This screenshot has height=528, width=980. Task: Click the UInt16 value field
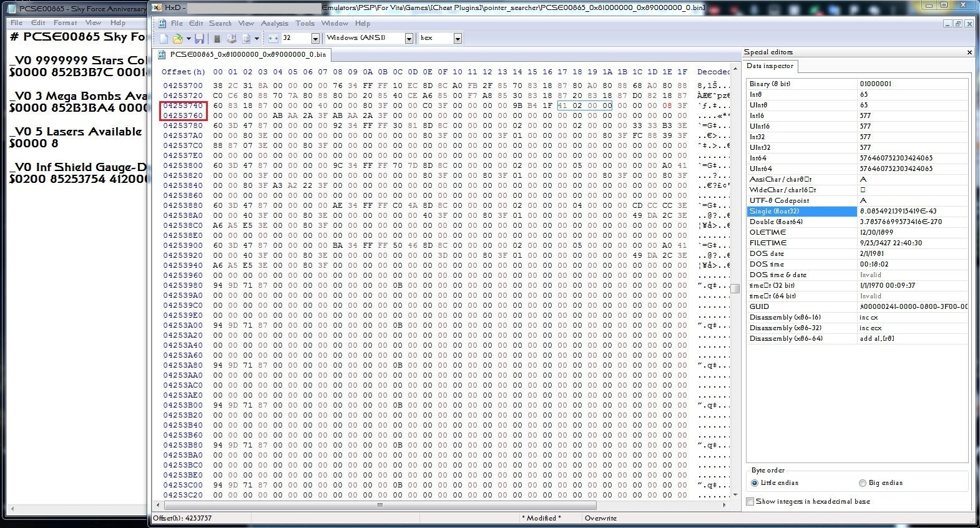point(912,127)
